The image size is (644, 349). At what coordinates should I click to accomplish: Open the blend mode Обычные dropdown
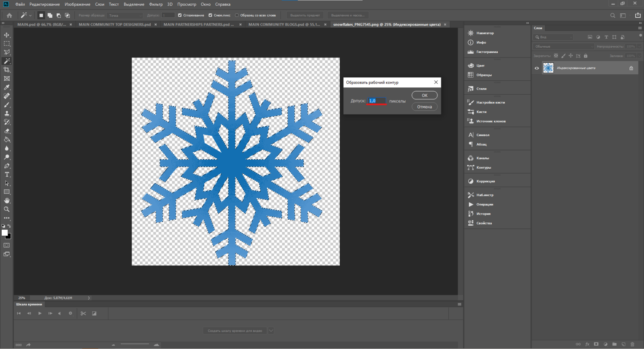(563, 46)
